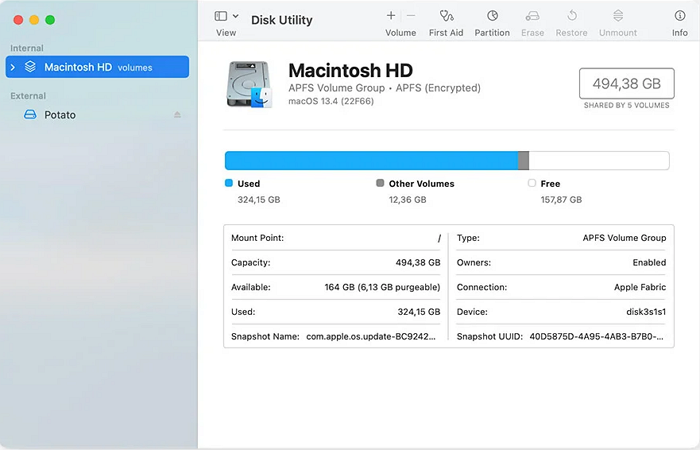Click the Erase drive icon

(x=532, y=16)
